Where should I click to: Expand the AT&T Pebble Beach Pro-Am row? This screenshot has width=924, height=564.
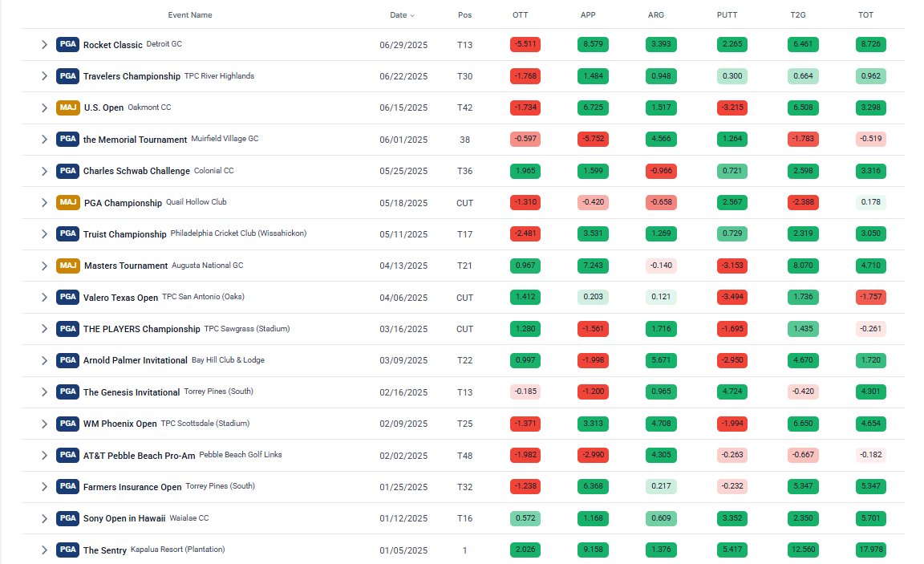tap(44, 455)
